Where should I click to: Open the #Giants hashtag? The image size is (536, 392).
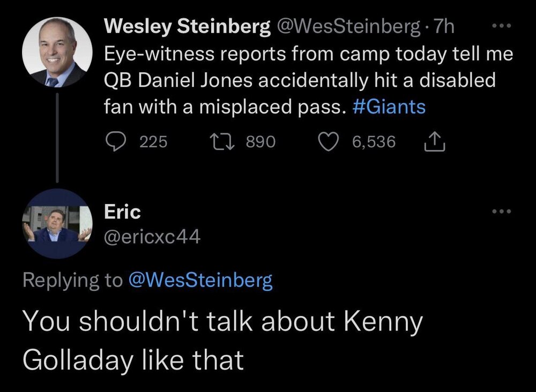pos(389,107)
